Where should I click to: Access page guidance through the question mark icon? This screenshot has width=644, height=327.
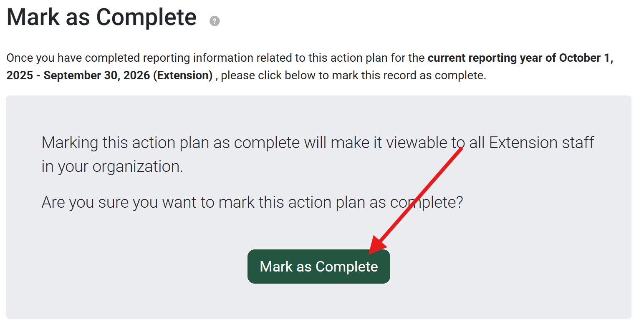coord(215,20)
